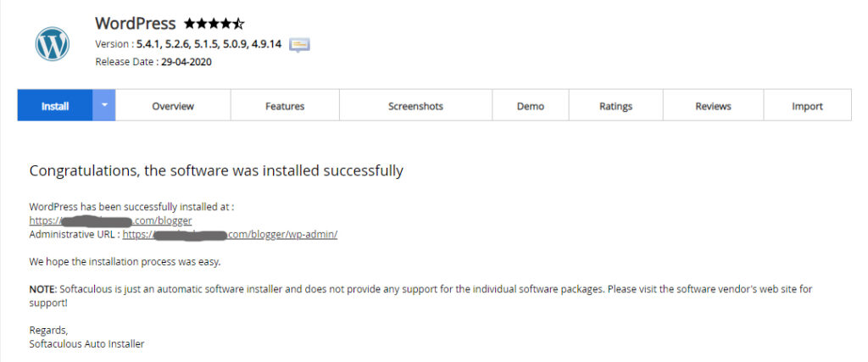View the Screenshots tab
The height and width of the screenshot is (362, 868).
415,106
